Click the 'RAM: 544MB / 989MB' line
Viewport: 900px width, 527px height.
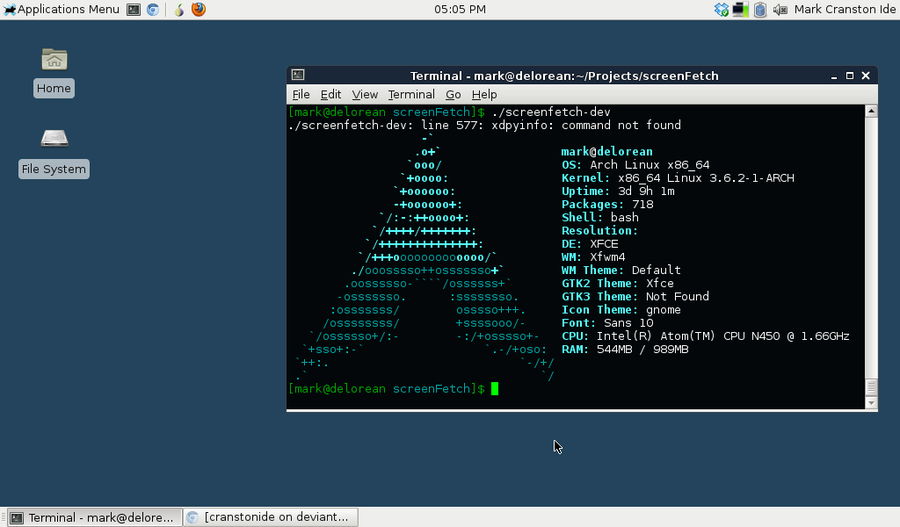[x=625, y=350]
